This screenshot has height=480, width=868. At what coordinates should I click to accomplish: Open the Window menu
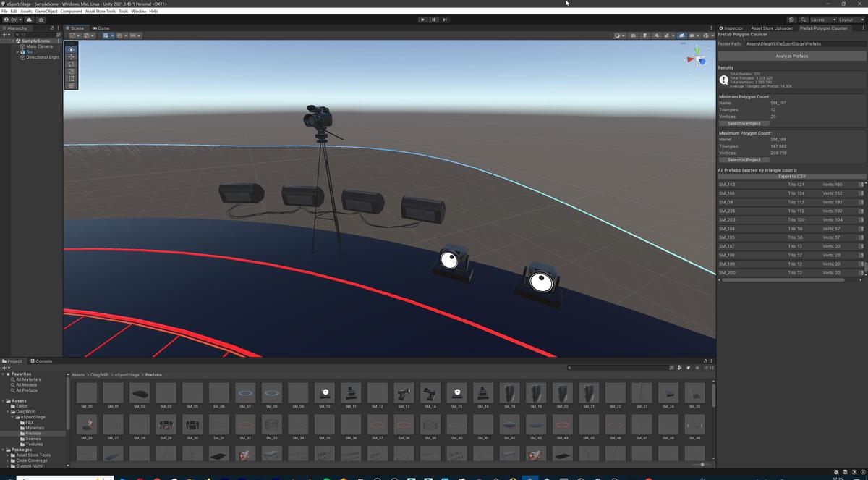pyautogui.click(x=139, y=12)
